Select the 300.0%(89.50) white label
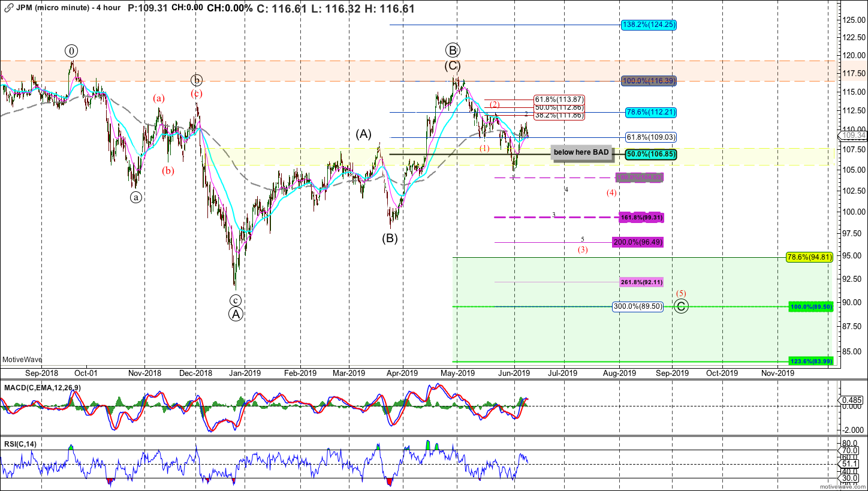 click(x=638, y=306)
